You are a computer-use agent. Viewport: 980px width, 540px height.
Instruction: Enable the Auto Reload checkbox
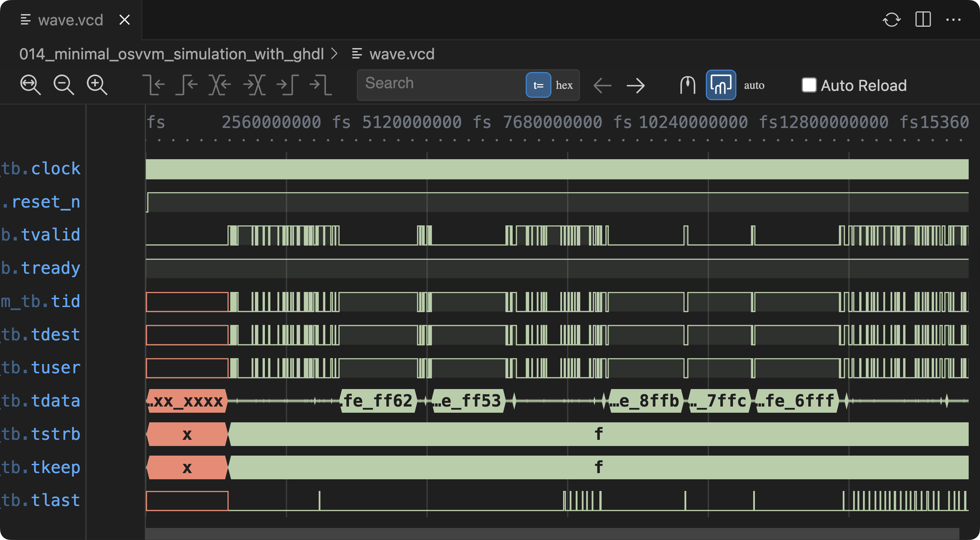click(809, 85)
